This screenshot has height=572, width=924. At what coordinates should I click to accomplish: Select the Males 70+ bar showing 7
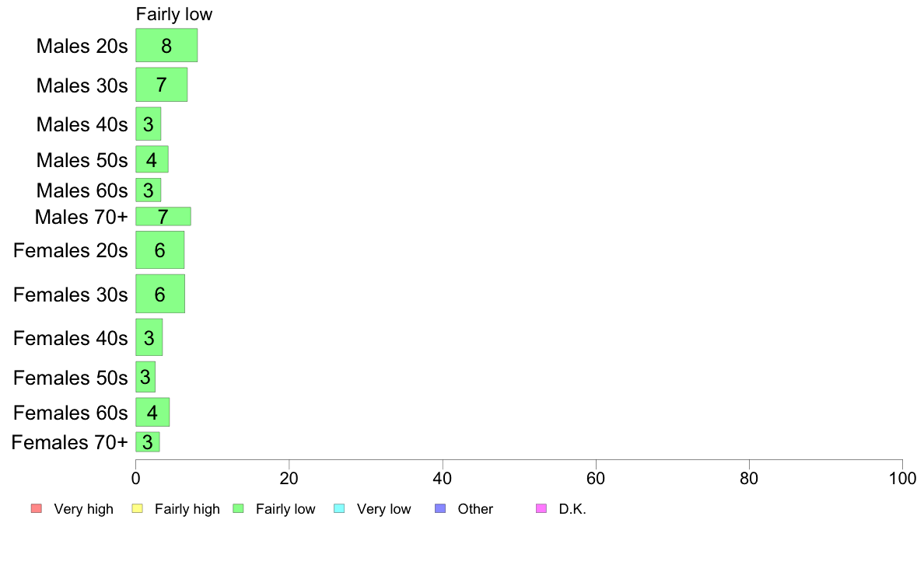coord(163,216)
